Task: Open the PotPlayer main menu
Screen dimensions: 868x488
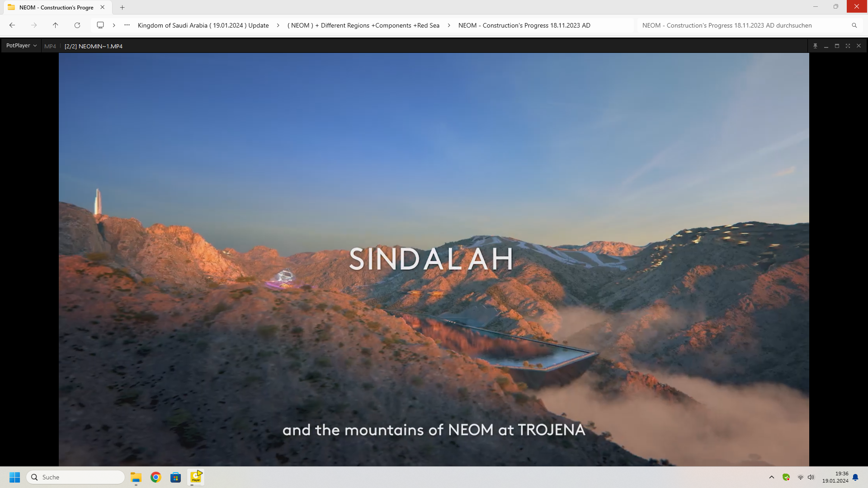Action: click(21, 46)
